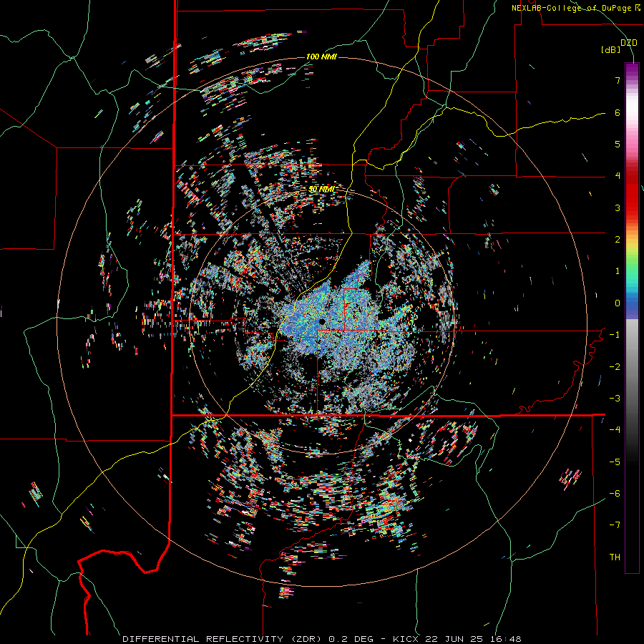Click the -7 tick label on color scale
644x644 pixels.
point(615,525)
